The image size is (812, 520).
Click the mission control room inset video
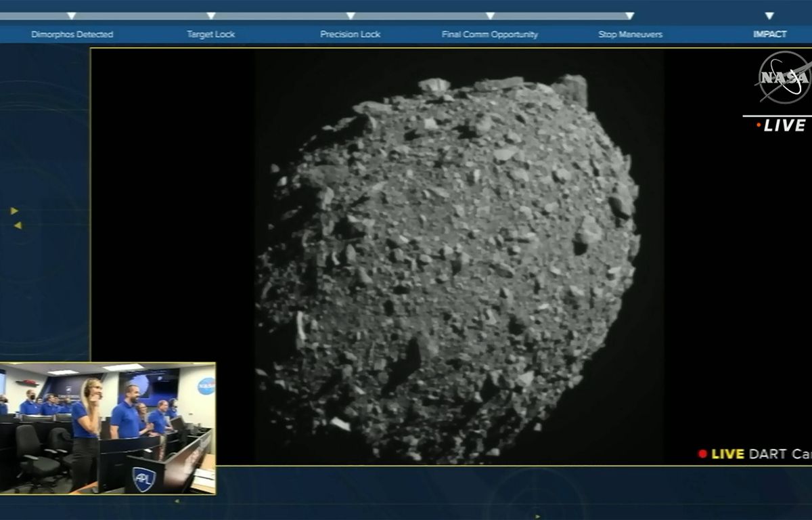pyautogui.click(x=108, y=429)
